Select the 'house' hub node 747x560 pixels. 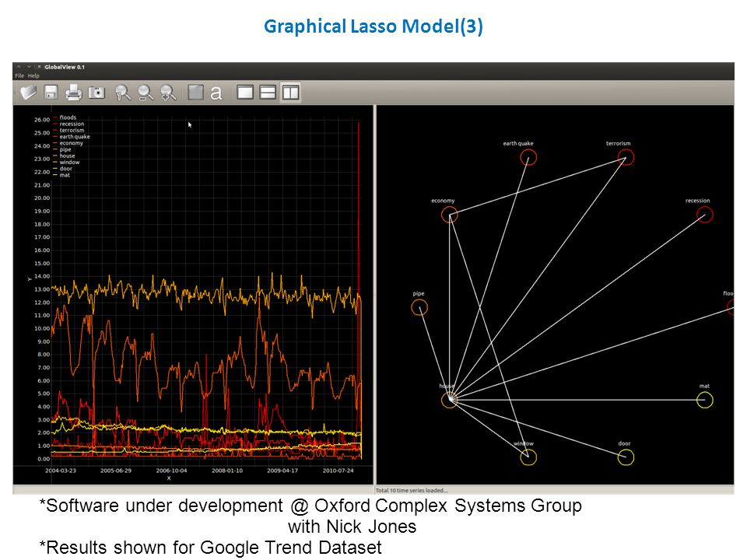(450, 400)
